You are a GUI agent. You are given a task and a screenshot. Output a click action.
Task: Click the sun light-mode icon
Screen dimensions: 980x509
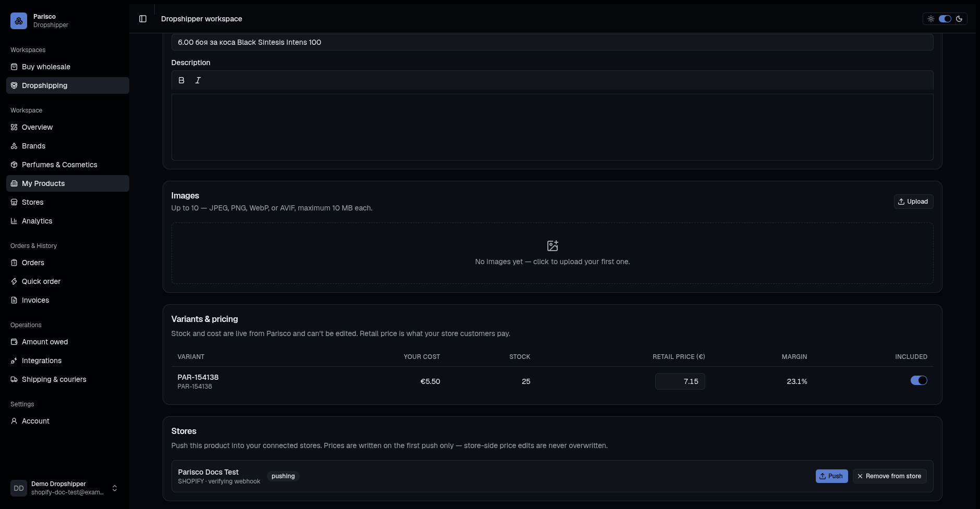931,19
